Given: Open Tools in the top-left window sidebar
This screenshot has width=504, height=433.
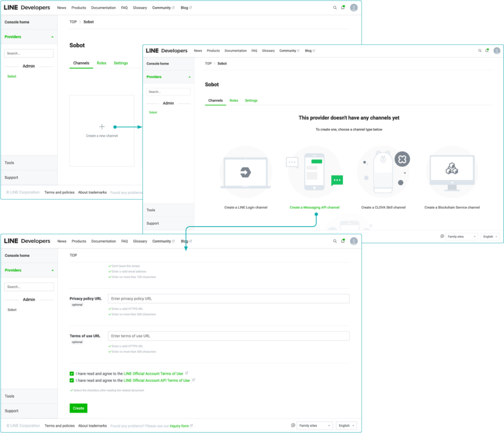Looking at the screenshot, I should [9, 162].
